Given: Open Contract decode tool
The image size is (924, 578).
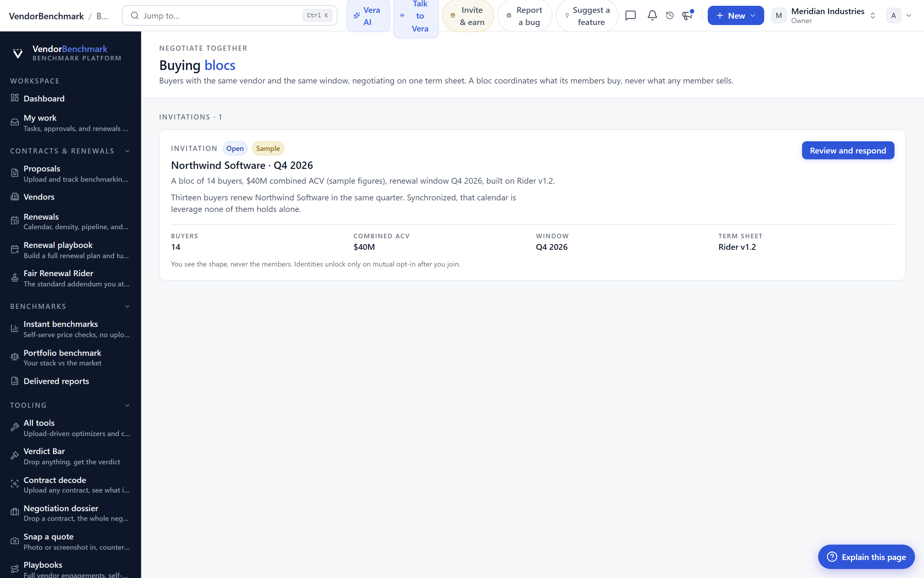Looking at the screenshot, I should pos(70,485).
